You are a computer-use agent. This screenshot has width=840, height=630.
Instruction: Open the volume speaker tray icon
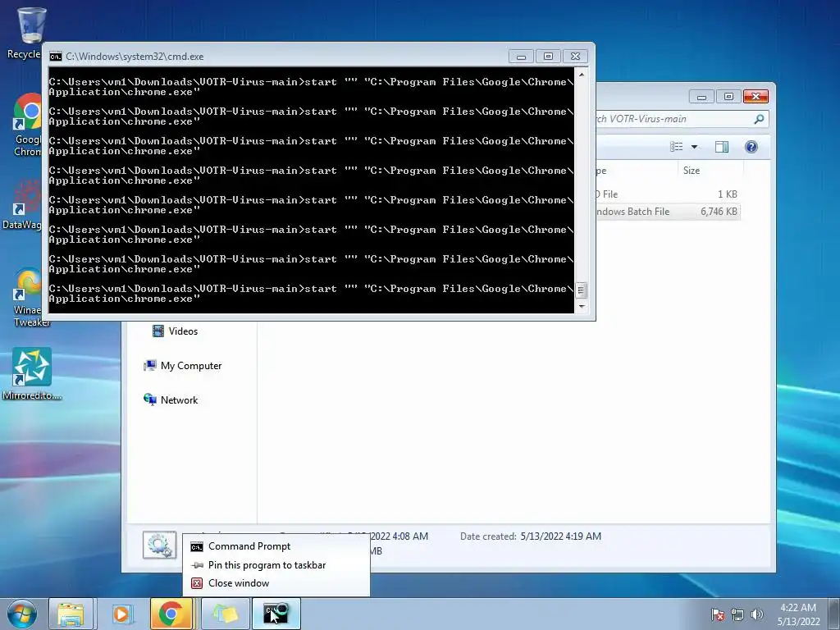[x=757, y=614]
